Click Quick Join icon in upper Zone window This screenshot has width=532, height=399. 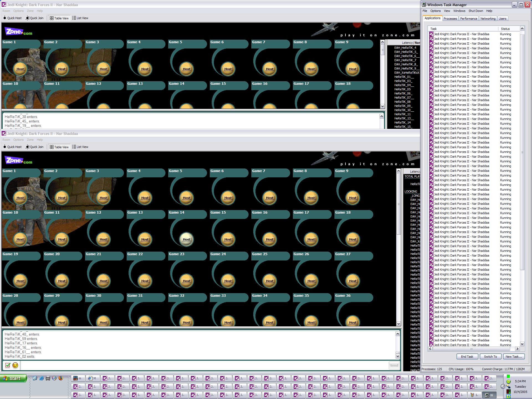[x=28, y=18]
